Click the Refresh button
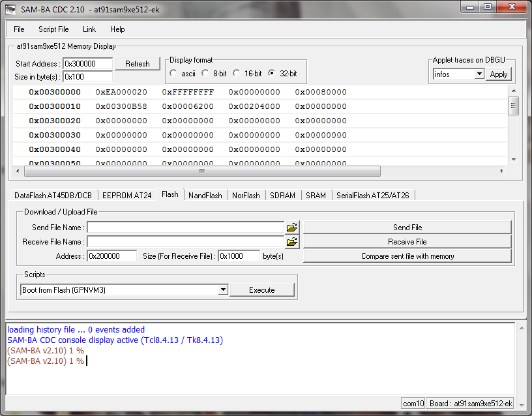The height and width of the screenshot is (416, 532). pos(138,64)
